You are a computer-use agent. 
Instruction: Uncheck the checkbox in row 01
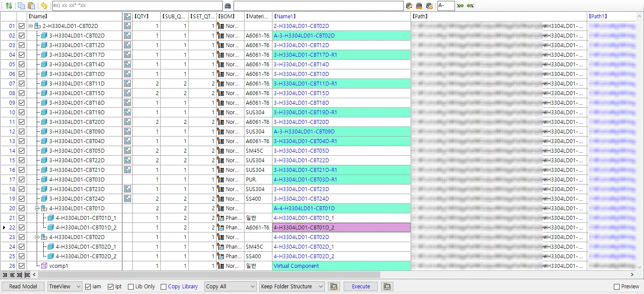pos(21,26)
